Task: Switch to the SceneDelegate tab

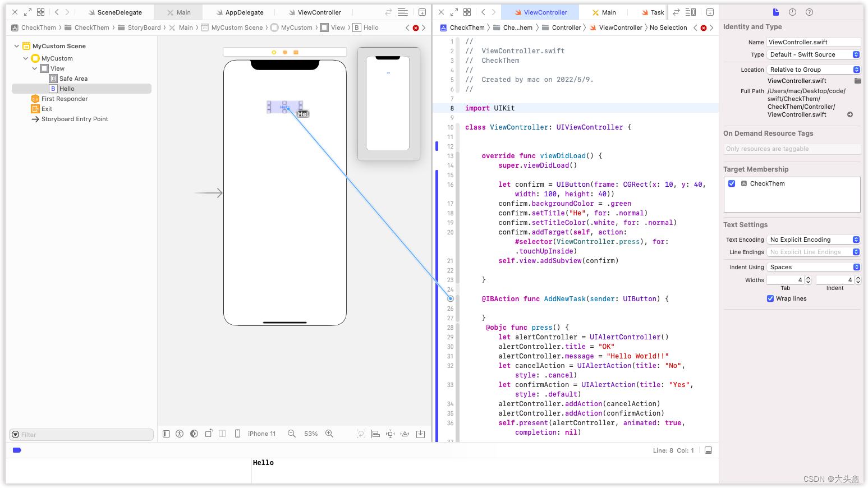Action: [119, 12]
